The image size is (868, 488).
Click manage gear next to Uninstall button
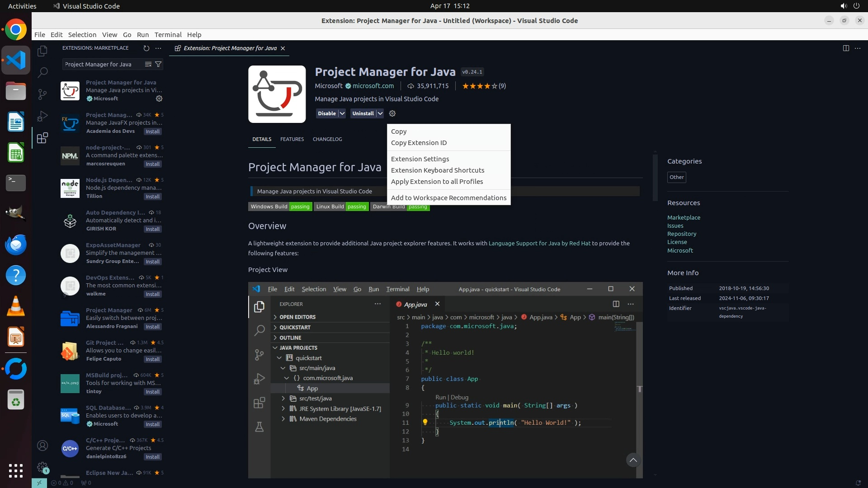392,113
